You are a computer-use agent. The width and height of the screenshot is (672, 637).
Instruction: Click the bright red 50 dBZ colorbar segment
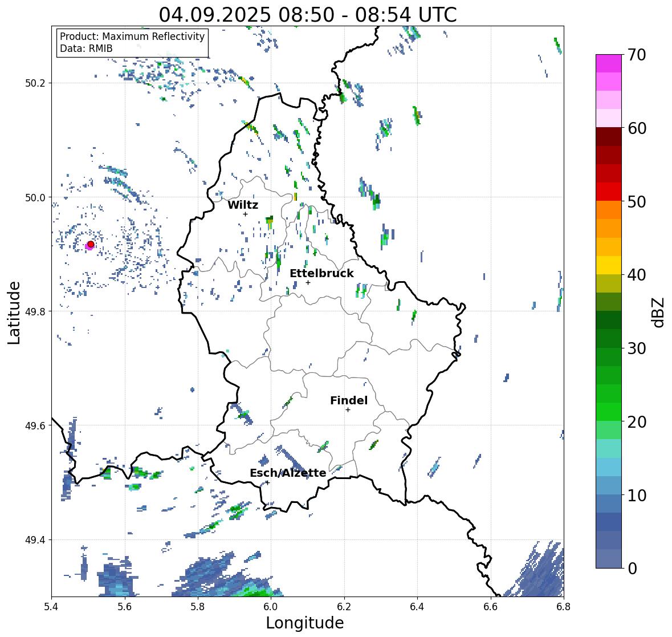(609, 192)
